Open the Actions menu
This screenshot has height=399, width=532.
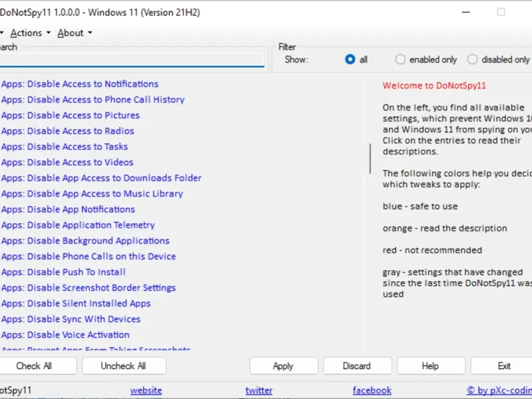(30, 33)
